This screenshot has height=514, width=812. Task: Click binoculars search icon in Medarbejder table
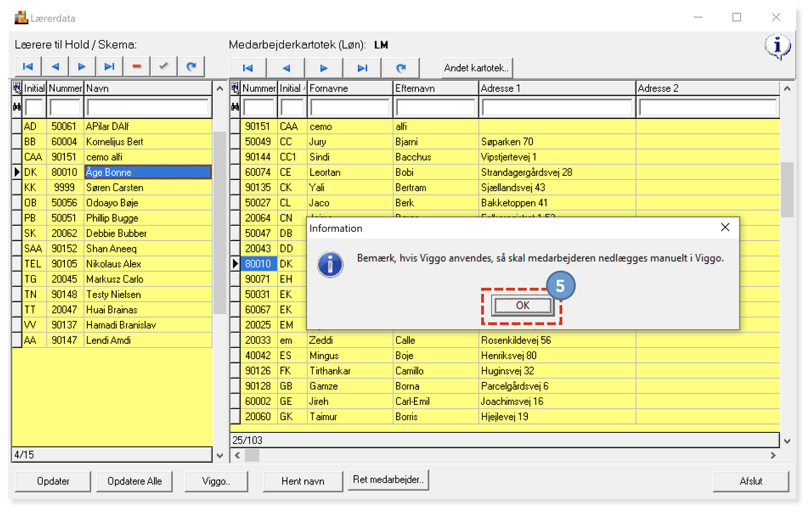coord(235,107)
